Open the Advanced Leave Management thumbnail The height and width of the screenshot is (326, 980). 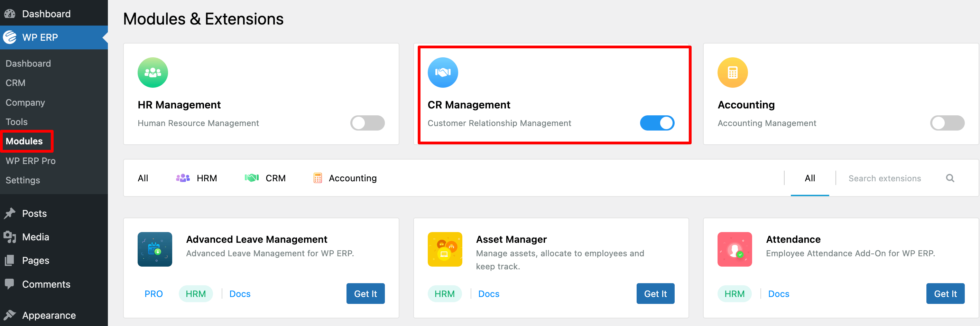coord(155,249)
